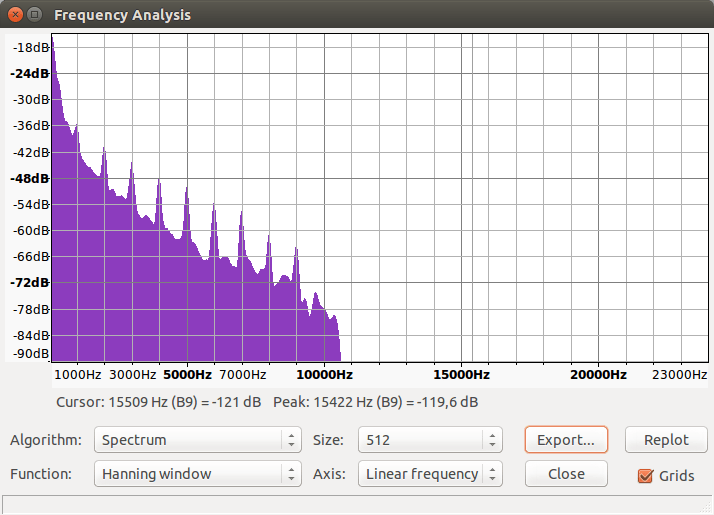Click the -36dB level label

point(31,125)
